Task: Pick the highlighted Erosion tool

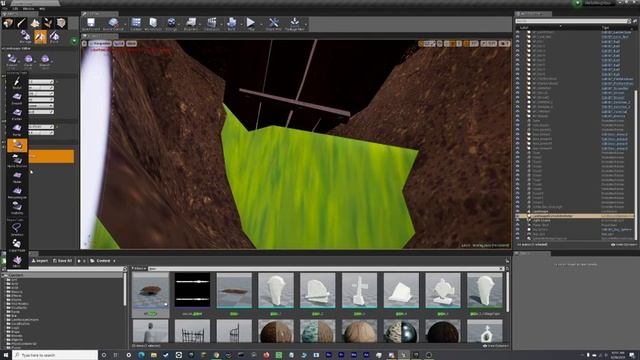Action: (17, 145)
